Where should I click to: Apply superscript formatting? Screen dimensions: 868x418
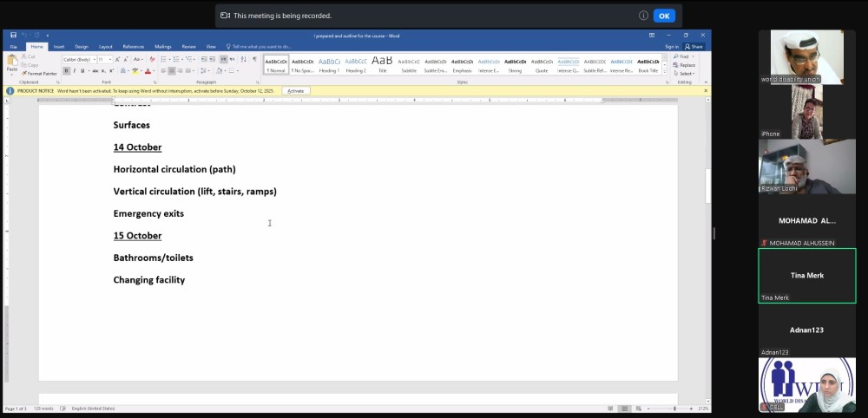point(111,71)
